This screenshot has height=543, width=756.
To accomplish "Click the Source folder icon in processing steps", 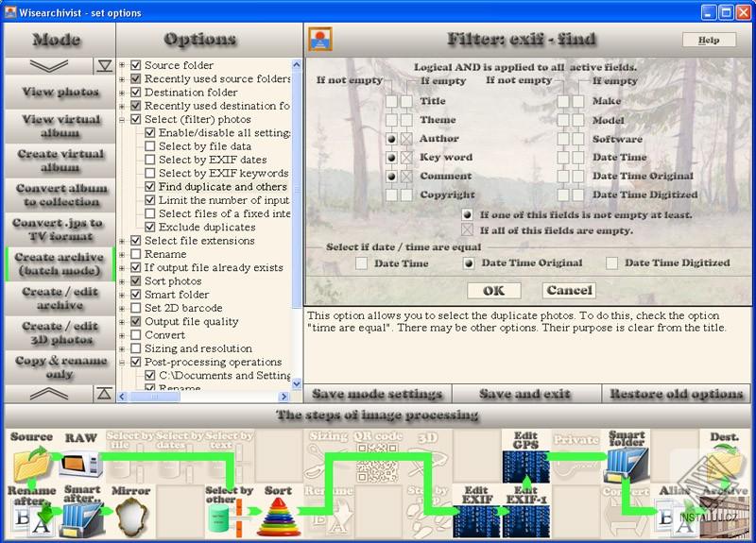I will [x=32, y=464].
